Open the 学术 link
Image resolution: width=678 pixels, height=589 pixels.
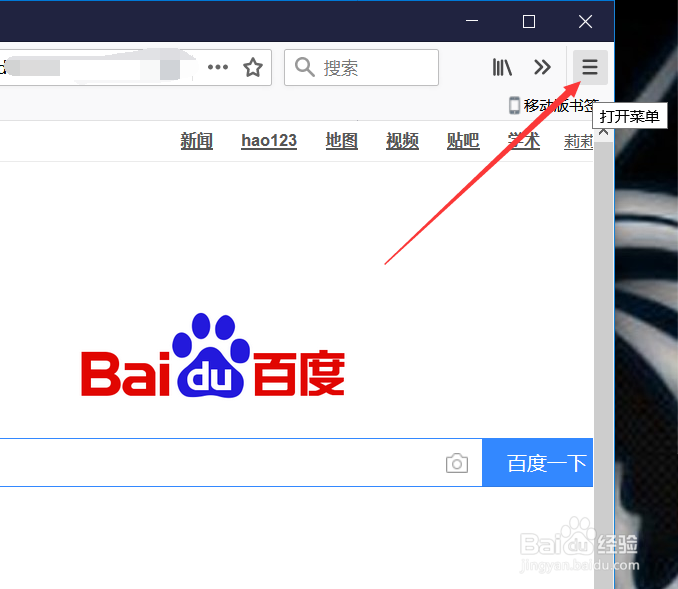point(524,141)
